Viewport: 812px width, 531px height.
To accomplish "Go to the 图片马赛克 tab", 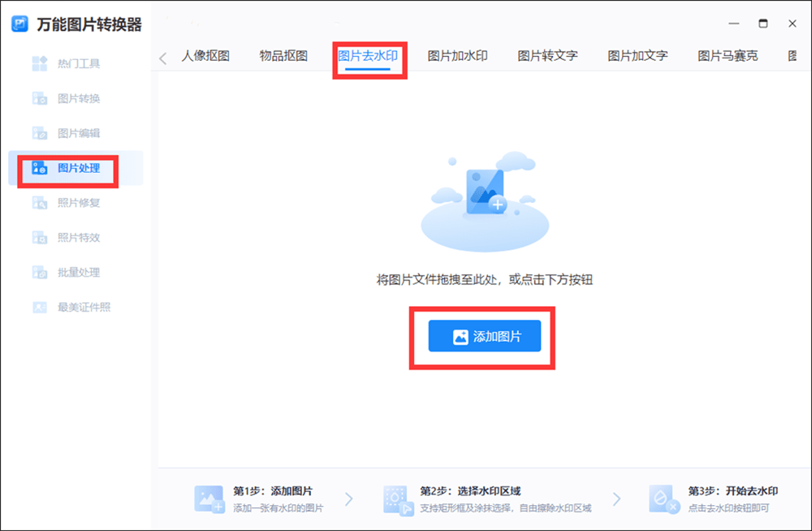I will click(x=728, y=56).
